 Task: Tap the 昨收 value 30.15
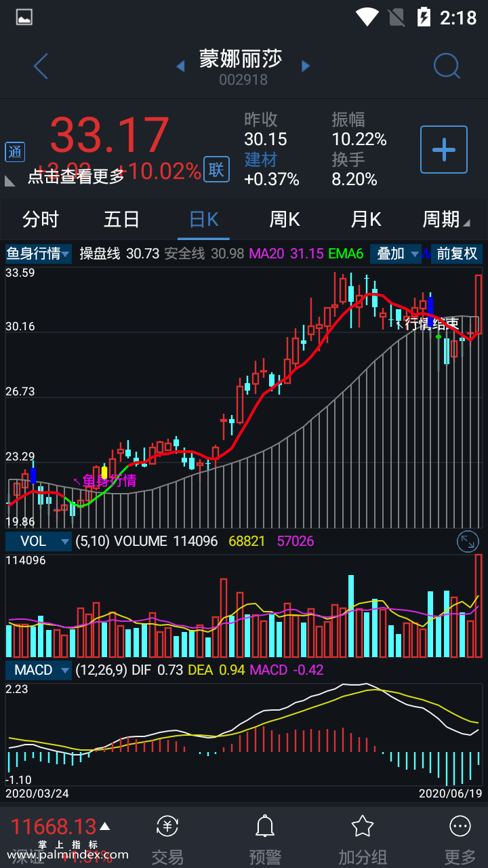(266, 140)
